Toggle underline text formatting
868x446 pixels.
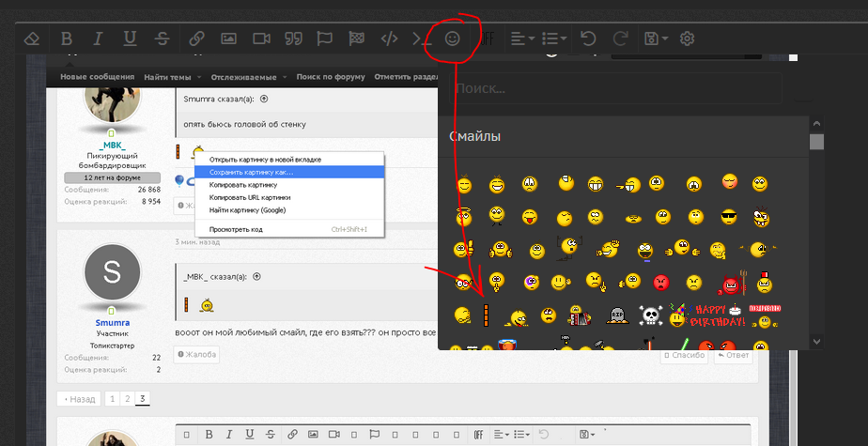[130, 38]
